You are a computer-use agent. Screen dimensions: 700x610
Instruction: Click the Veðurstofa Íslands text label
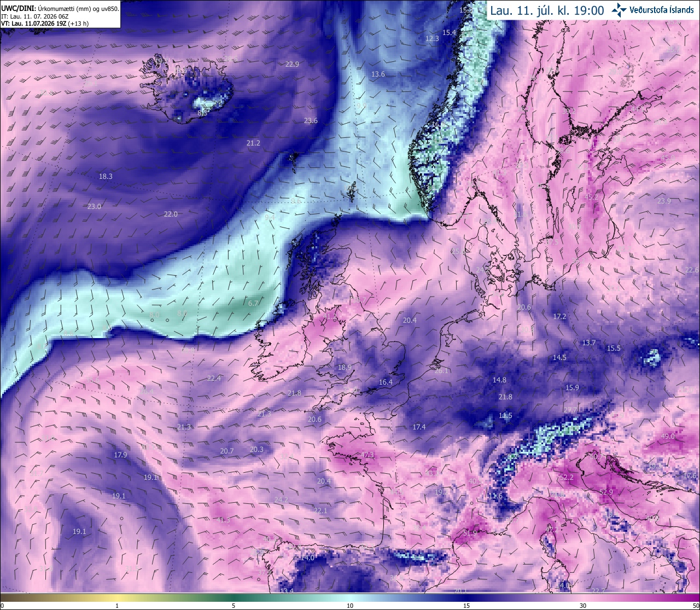point(662,10)
